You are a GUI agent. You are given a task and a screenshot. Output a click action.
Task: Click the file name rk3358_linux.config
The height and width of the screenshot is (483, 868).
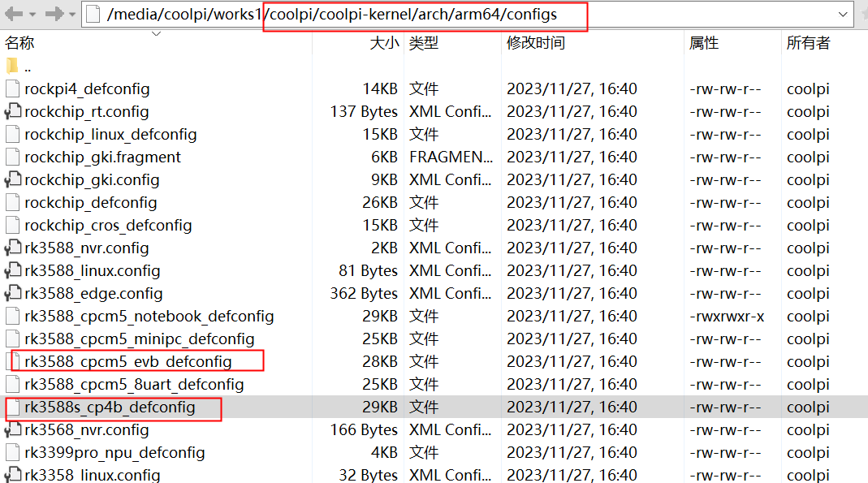(93, 475)
